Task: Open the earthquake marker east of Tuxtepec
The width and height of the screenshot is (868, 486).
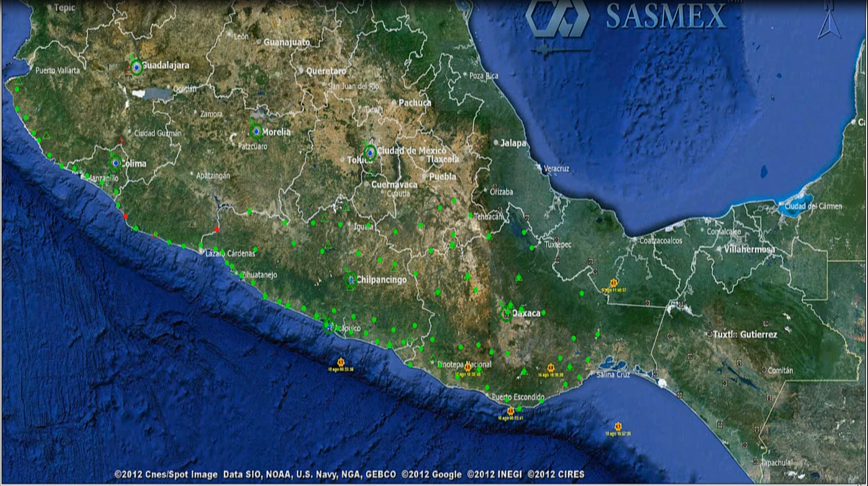Action: tap(614, 283)
